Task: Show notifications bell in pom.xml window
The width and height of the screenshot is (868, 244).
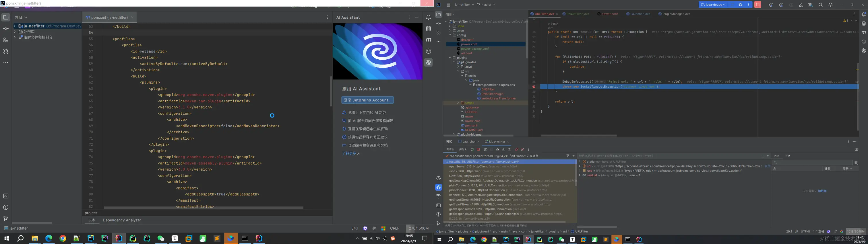Action: tap(428, 17)
